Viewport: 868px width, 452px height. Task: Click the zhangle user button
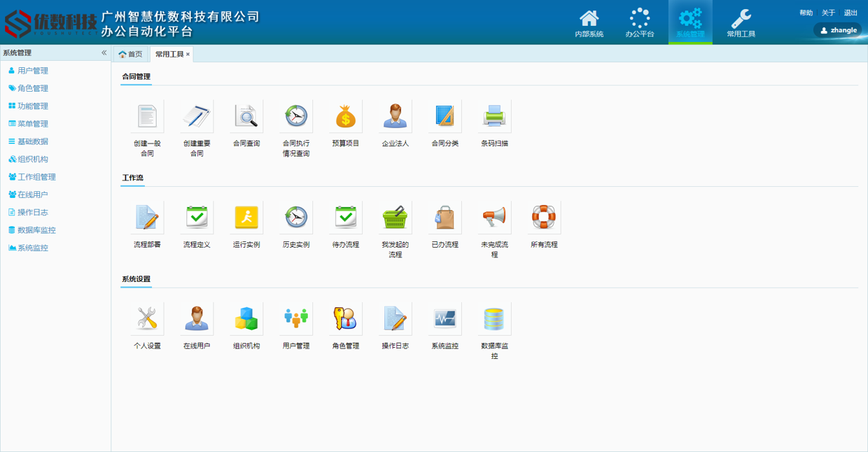coord(839,30)
